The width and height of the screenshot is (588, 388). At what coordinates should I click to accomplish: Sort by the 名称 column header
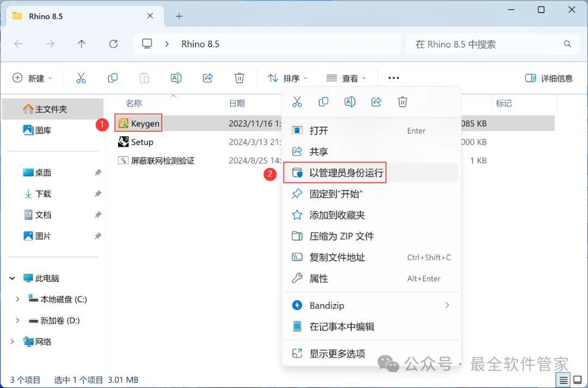(134, 103)
